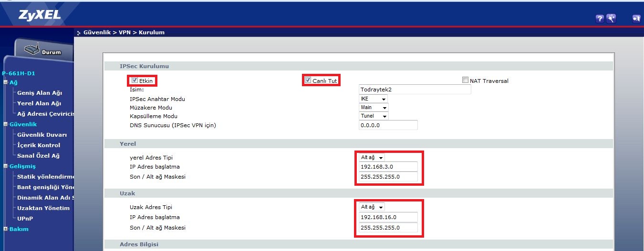Click the router icon in the Durum tab
644x251 pixels.
pos(31,49)
